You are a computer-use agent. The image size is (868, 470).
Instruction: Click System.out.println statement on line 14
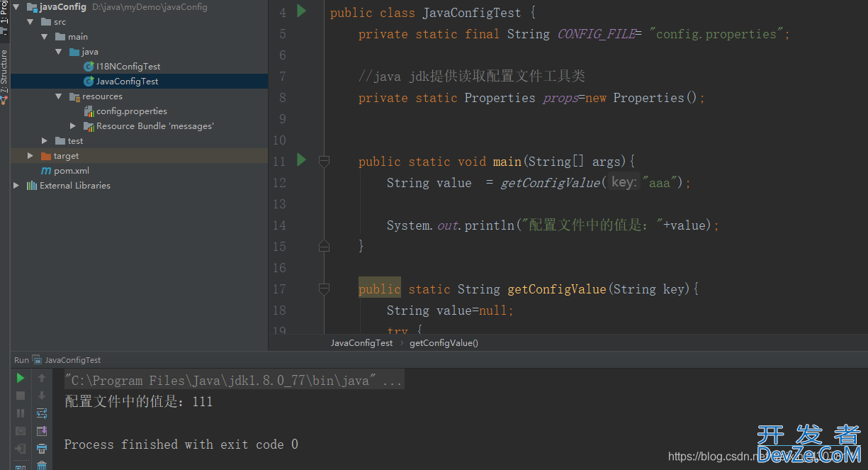pyautogui.click(x=553, y=225)
